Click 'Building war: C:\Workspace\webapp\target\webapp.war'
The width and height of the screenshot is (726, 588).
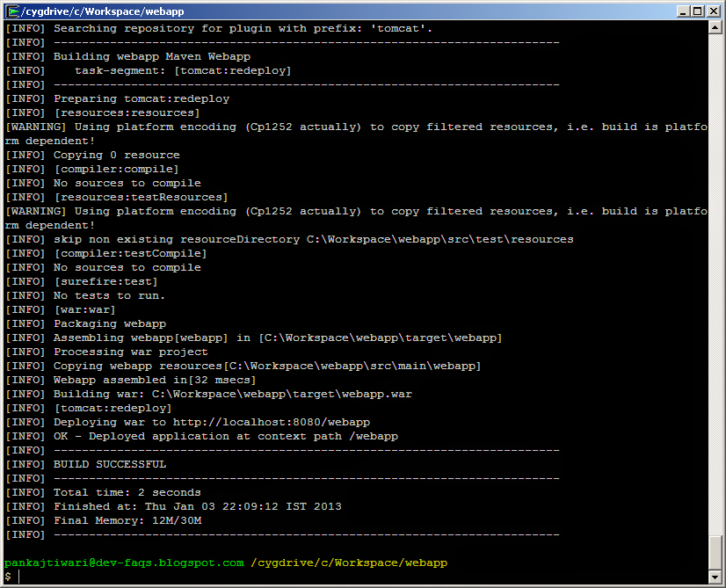click(x=209, y=394)
